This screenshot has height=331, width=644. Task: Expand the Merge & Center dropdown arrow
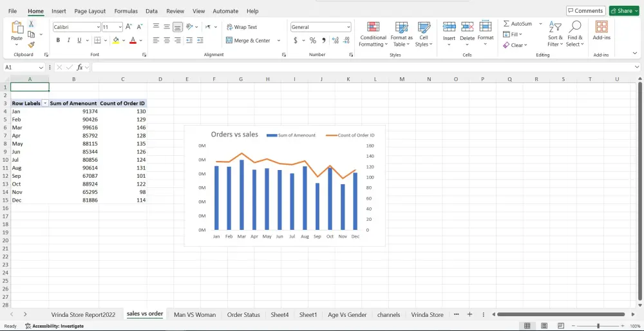tap(279, 40)
